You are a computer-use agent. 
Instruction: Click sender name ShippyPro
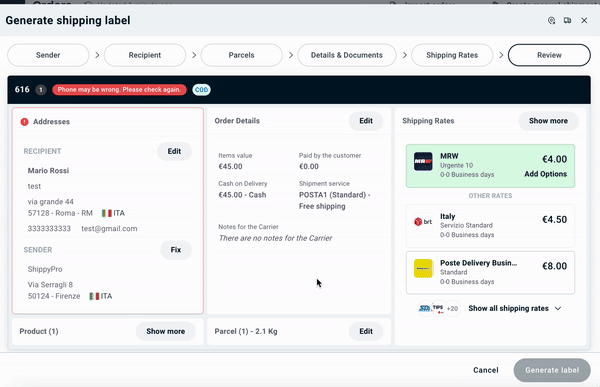point(45,269)
